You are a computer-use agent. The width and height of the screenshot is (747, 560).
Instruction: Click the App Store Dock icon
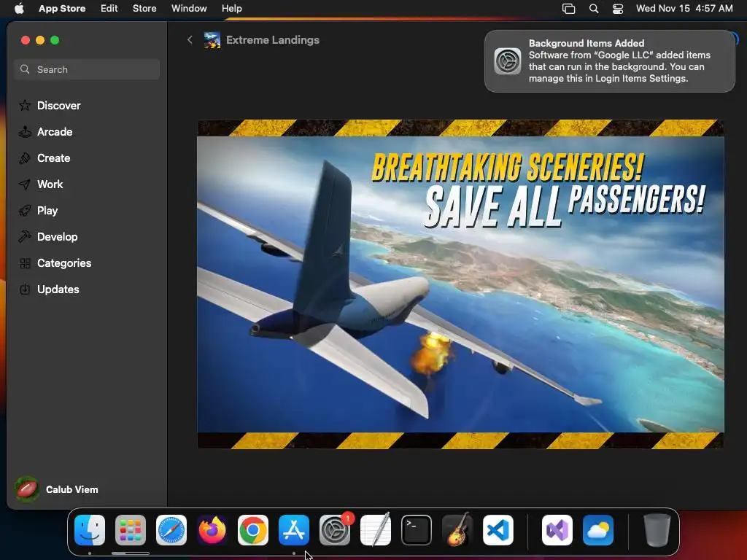294,530
